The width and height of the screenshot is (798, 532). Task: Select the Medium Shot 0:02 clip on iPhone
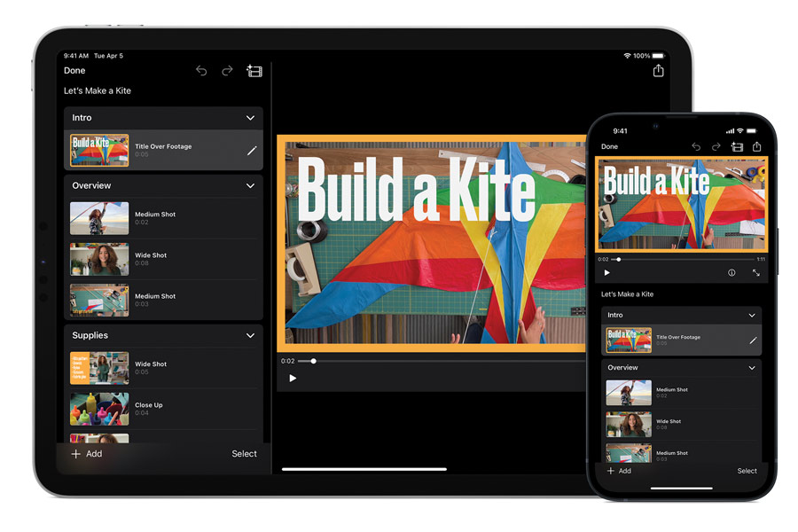pos(682,393)
